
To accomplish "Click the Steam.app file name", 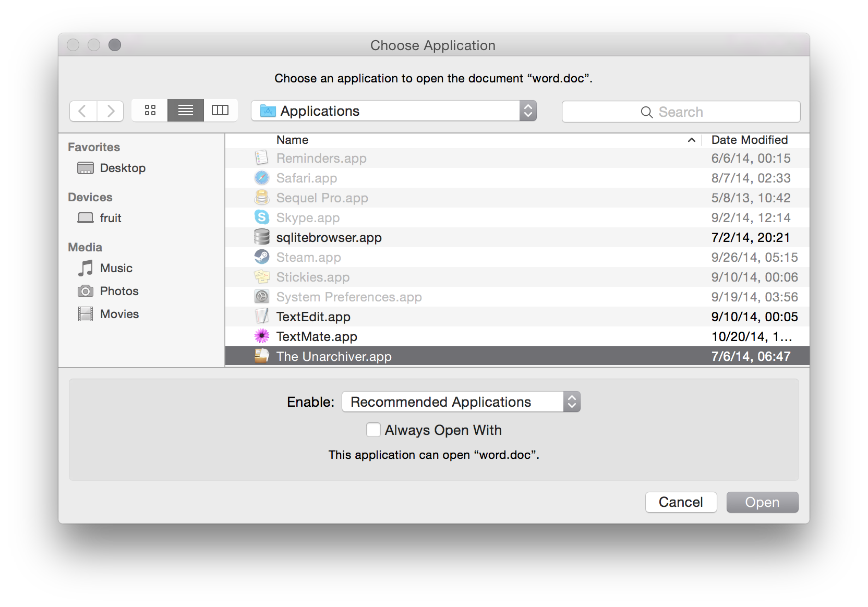I will coord(309,257).
